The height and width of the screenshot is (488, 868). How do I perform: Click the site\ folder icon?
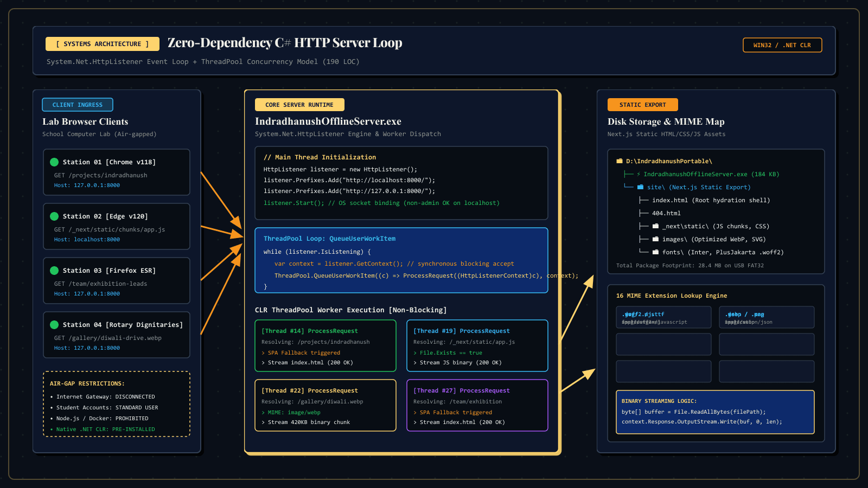[640, 187]
